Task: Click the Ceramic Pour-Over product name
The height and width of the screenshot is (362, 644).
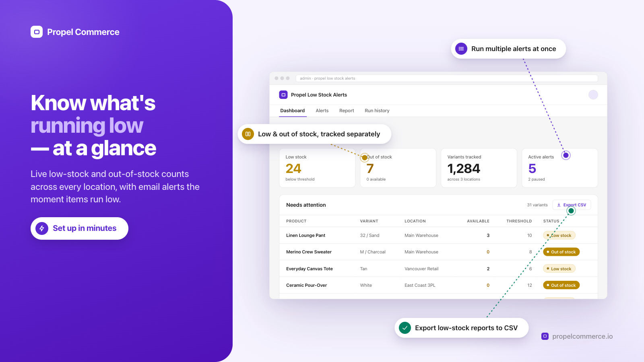Action: pos(306,285)
